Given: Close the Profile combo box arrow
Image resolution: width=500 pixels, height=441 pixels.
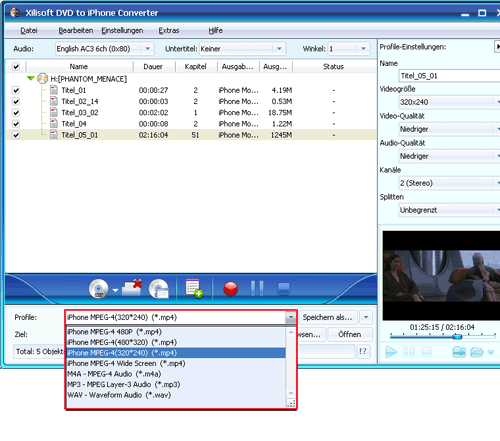Looking at the screenshot, I should (291, 317).
